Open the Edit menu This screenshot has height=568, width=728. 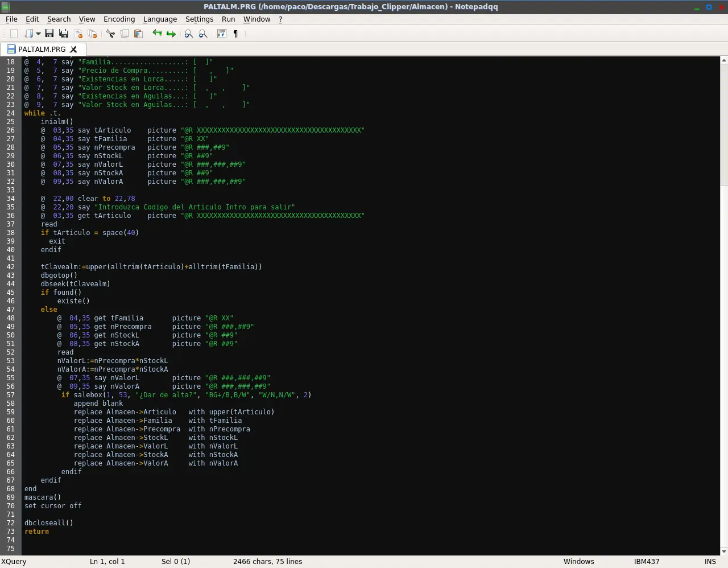pyautogui.click(x=32, y=19)
